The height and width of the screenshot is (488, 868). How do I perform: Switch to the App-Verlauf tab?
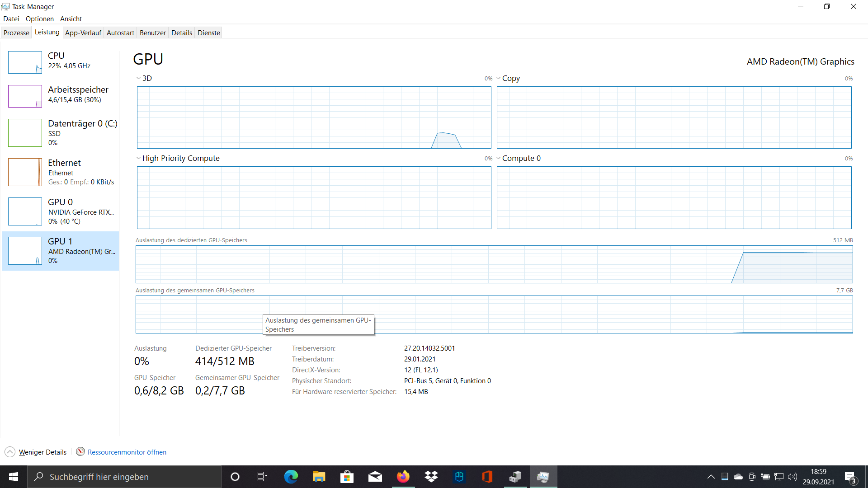tap(83, 33)
